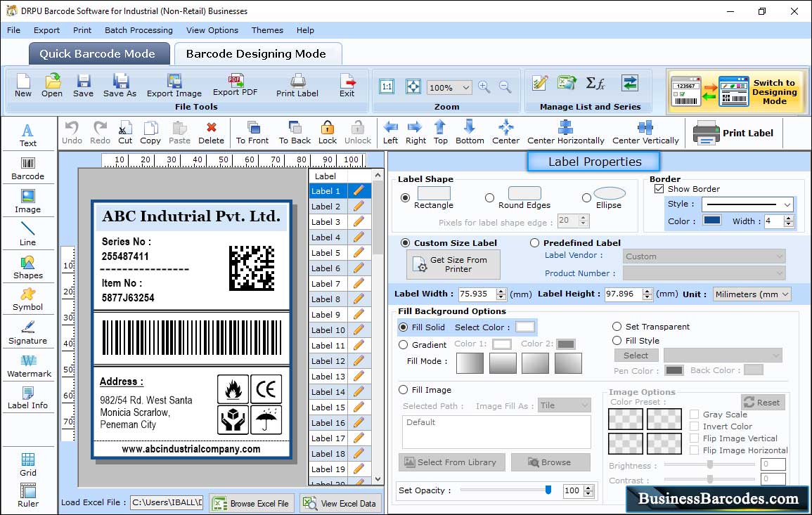The image size is (812, 515).
Task: Open the Export menu
Action: coord(46,30)
